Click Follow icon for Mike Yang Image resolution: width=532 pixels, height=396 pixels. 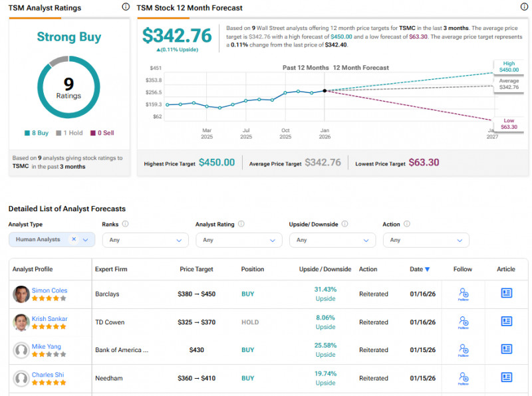tap(463, 350)
